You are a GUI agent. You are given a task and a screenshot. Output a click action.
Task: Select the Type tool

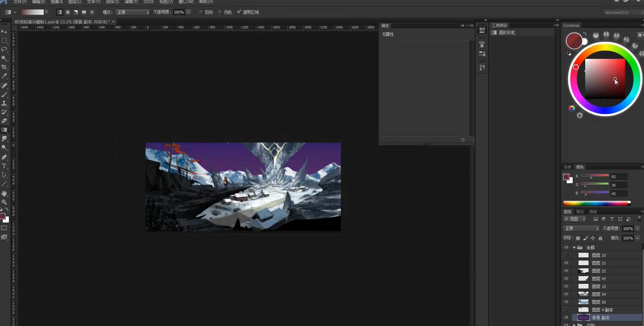(x=4, y=166)
